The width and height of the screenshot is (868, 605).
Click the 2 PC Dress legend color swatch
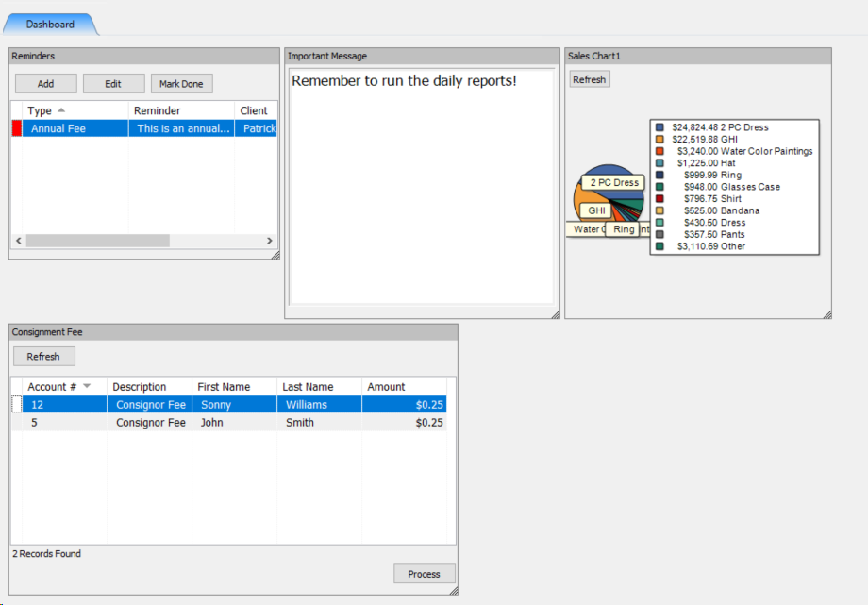659,127
